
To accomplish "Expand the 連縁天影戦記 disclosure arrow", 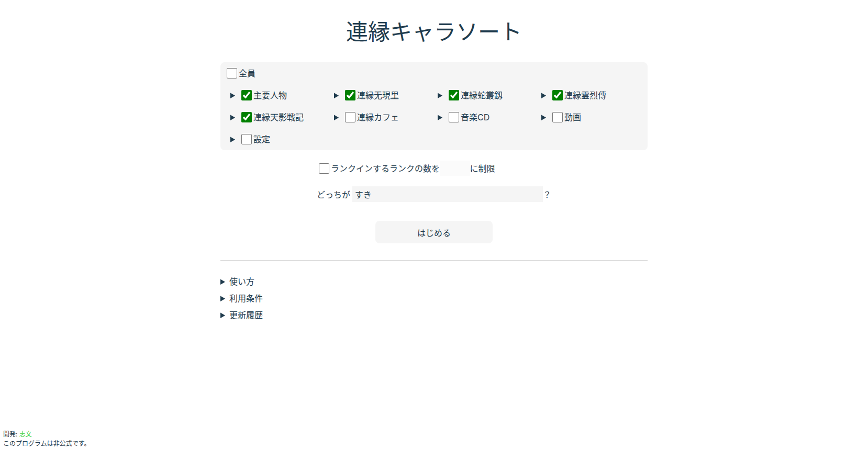I will tap(232, 118).
